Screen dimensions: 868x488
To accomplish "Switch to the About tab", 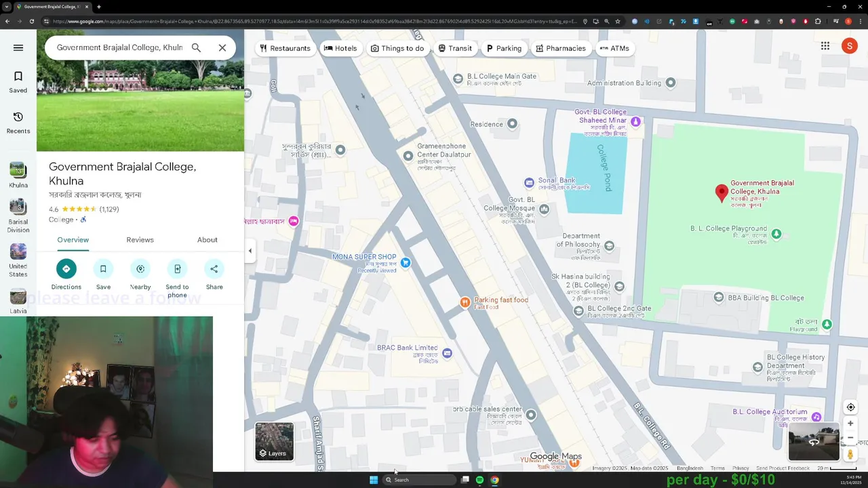I will click(208, 240).
